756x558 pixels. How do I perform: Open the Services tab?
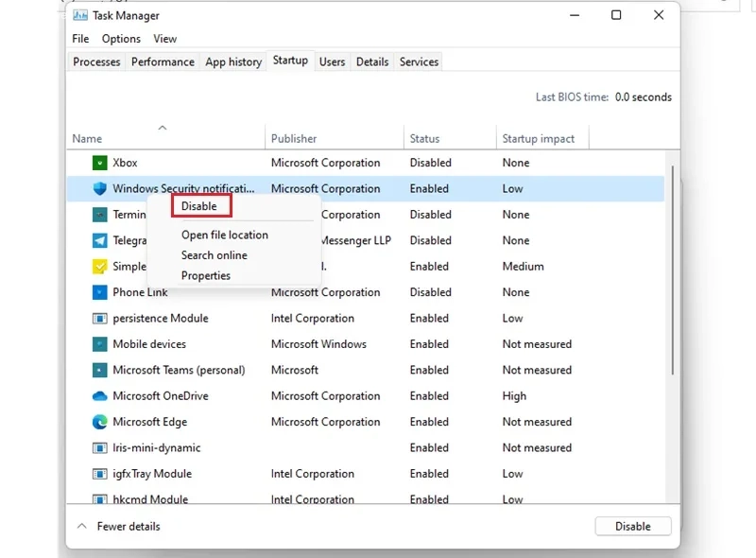[x=419, y=61]
